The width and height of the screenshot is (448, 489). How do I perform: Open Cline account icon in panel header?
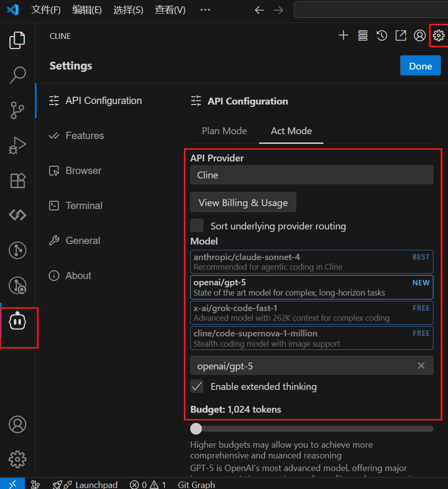click(420, 35)
